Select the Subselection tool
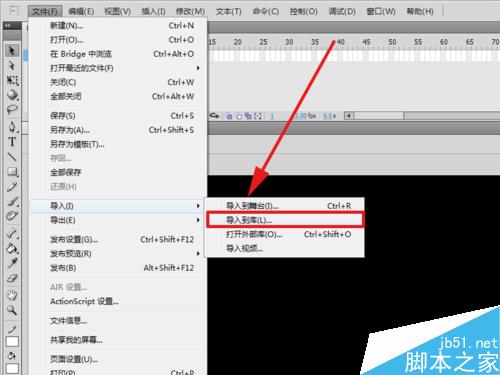This screenshot has height=375, width=500. click(12, 65)
